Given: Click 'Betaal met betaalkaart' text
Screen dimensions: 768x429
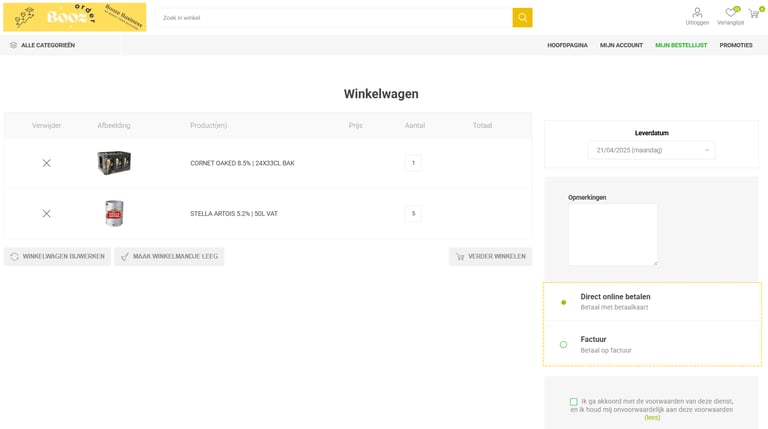Looking at the screenshot, I should pyautogui.click(x=614, y=308).
